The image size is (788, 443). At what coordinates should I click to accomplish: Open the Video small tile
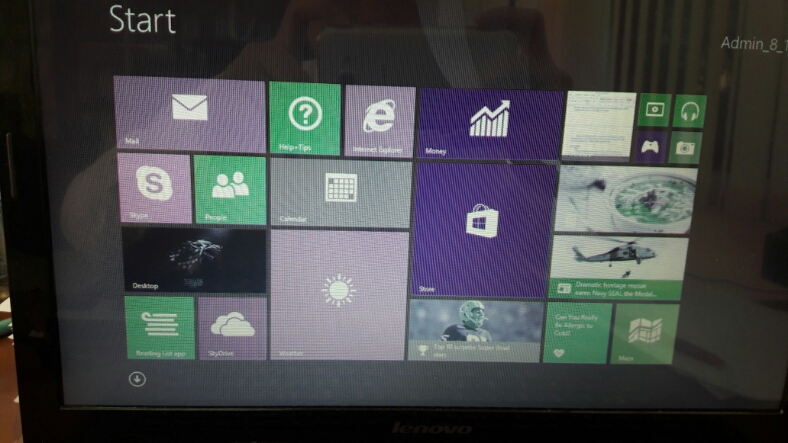[x=655, y=110]
